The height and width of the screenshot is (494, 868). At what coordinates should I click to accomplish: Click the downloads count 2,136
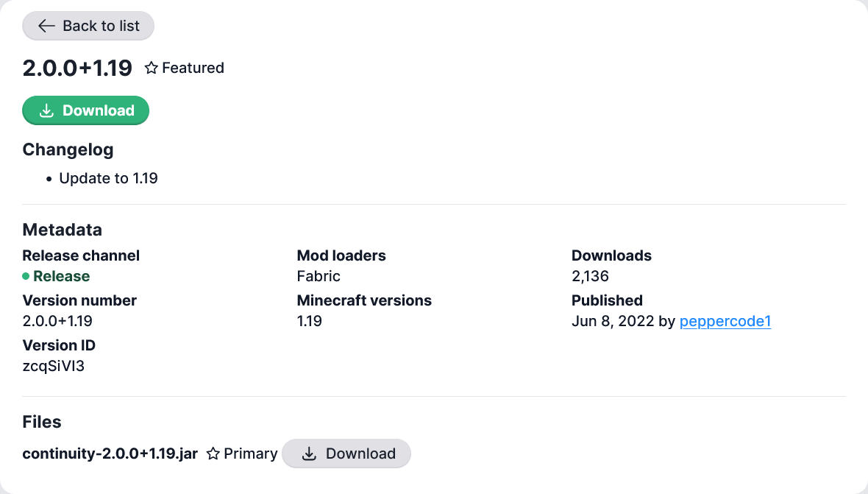tap(590, 276)
